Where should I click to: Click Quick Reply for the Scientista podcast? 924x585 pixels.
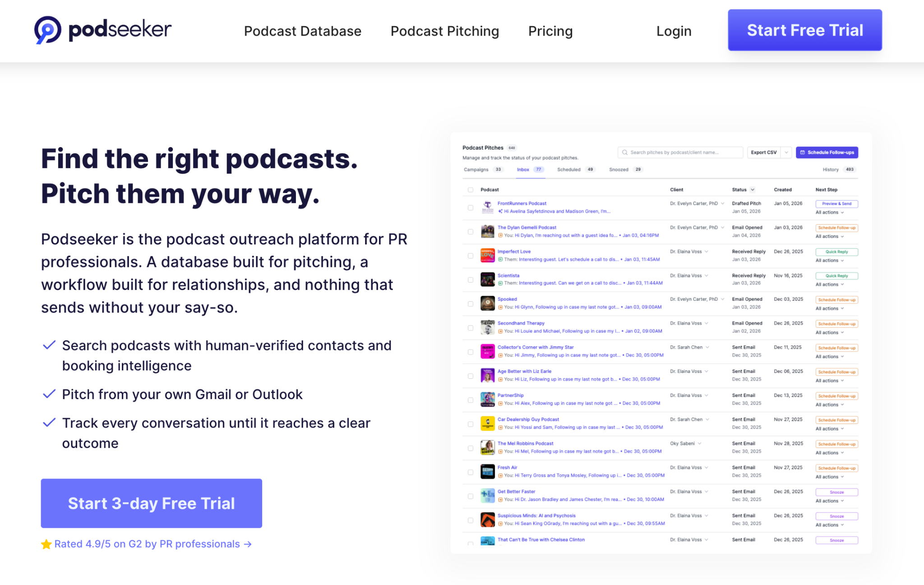click(836, 275)
